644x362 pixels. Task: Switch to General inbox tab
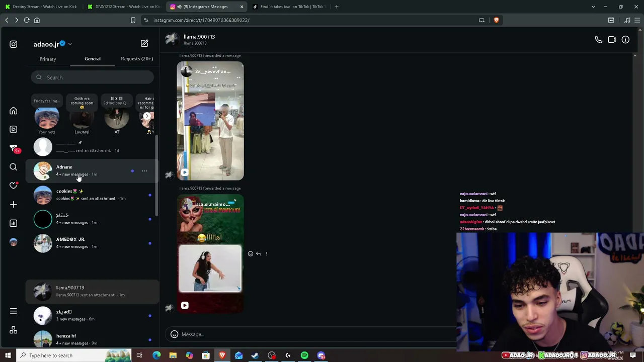(x=93, y=59)
